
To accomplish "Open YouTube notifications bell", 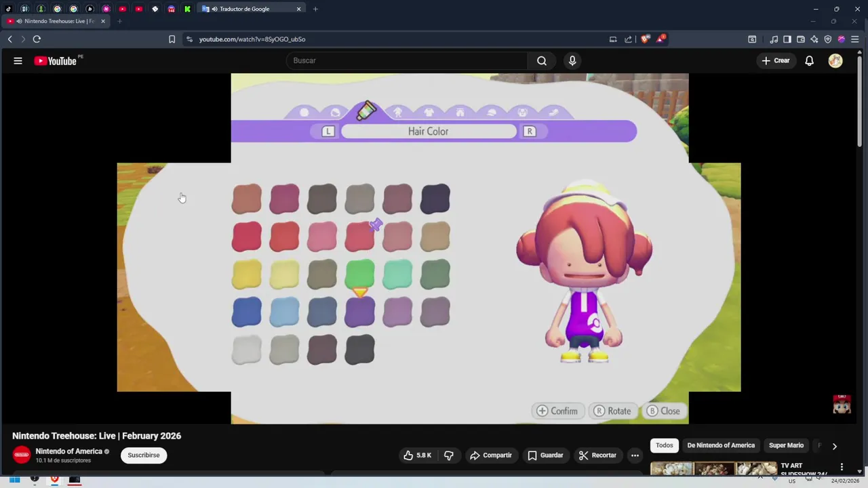I will (x=809, y=61).
